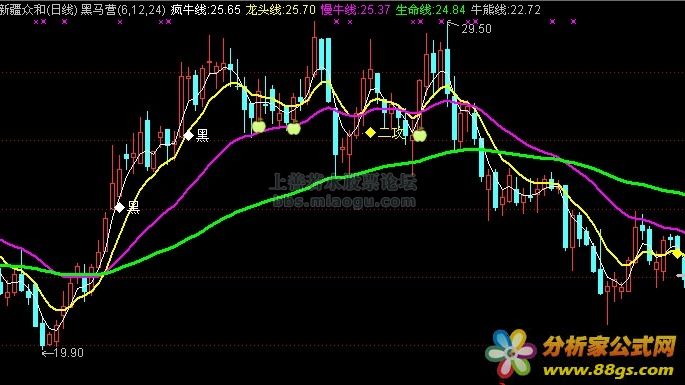
Task: Select the lower white diamond 黑 signal
Action: click(119, 208)
